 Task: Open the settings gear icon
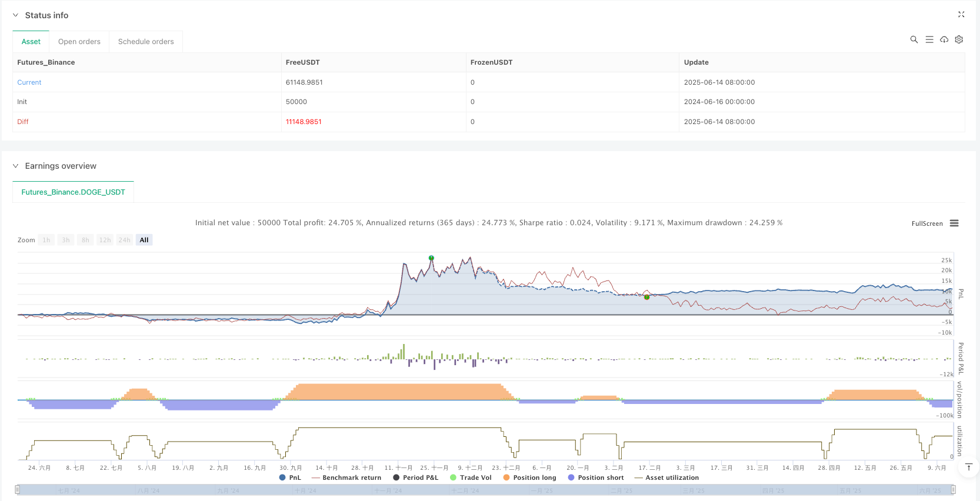pos(959,39)
